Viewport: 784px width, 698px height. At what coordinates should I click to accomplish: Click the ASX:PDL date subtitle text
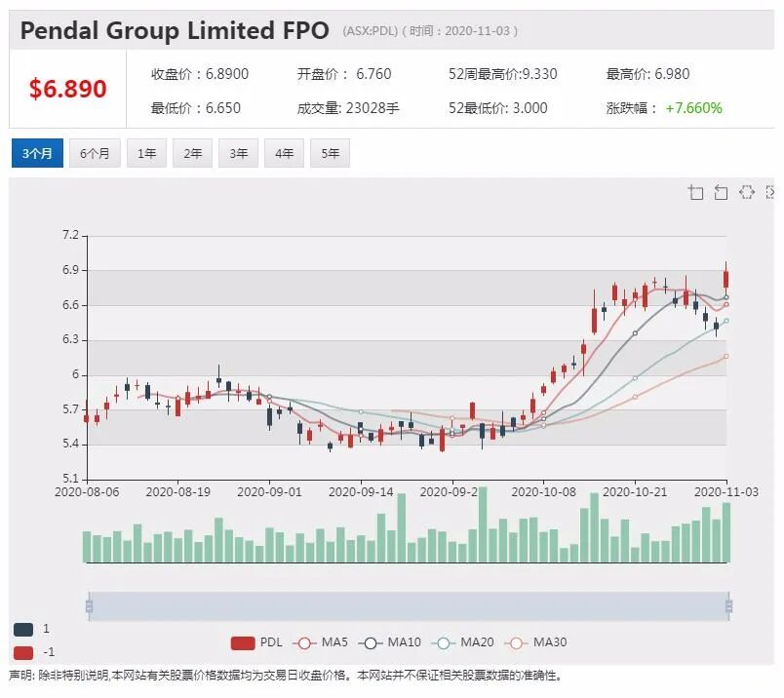(430, 31)
